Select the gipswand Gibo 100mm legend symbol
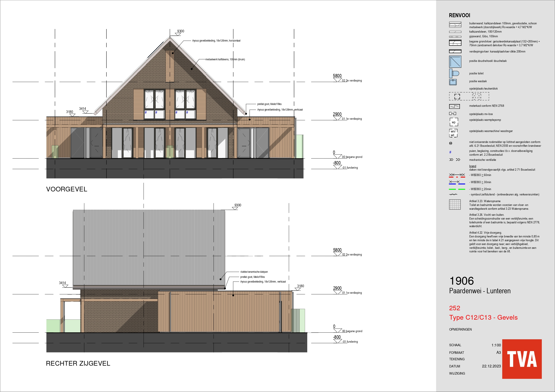This screenshot has height=392, width=555. (x=455, y=36)
